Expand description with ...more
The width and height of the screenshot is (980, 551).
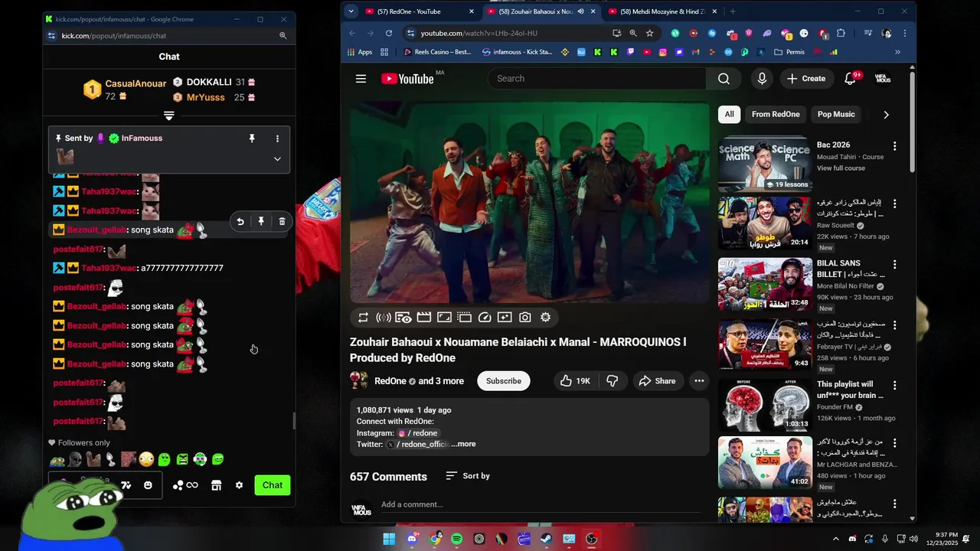[x=463, y=444]
